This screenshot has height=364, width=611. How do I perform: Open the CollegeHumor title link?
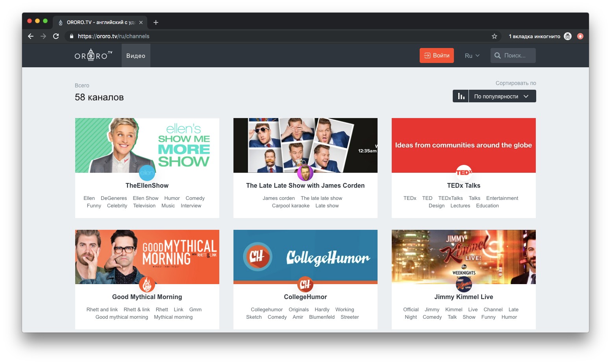[x=305, y=297]
